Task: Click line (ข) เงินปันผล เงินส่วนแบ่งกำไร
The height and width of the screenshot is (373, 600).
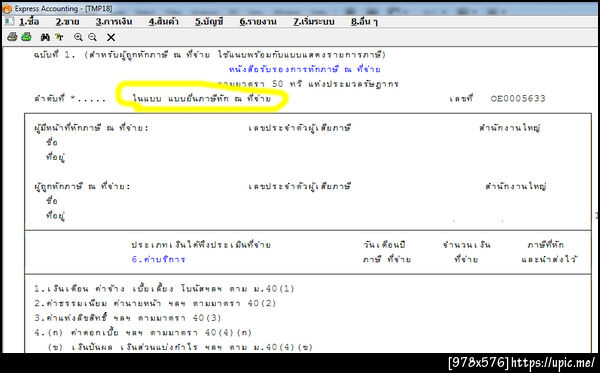Action: pyautogui.click(x=180, y=347)
